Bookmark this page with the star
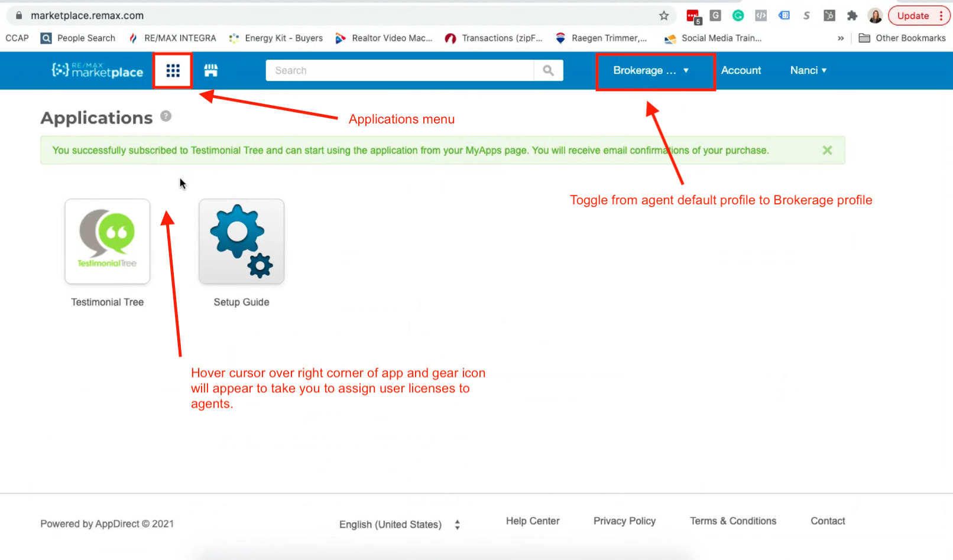The height and width of the screenshot is (560, 953). [x=664, y=16]
